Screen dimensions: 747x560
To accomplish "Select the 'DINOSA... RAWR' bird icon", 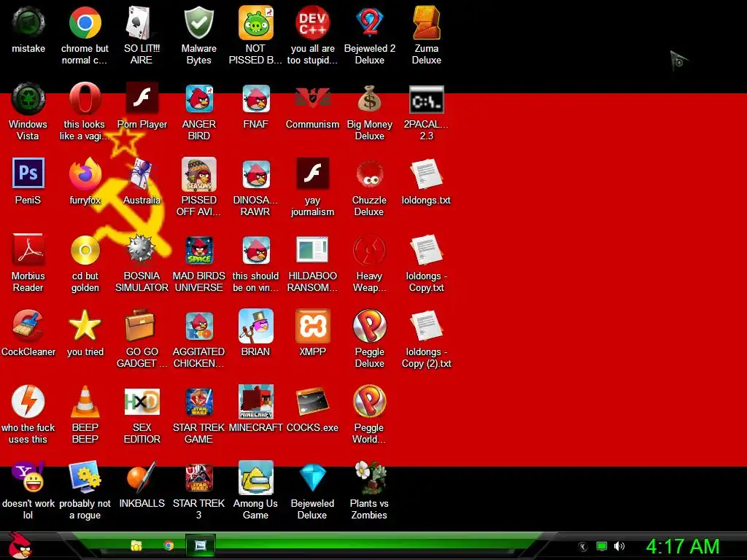I will (x=255, y=174).
